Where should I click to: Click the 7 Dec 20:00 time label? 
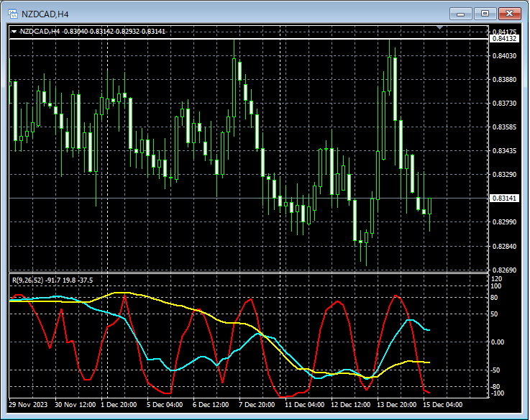click(x=257, y=405)
